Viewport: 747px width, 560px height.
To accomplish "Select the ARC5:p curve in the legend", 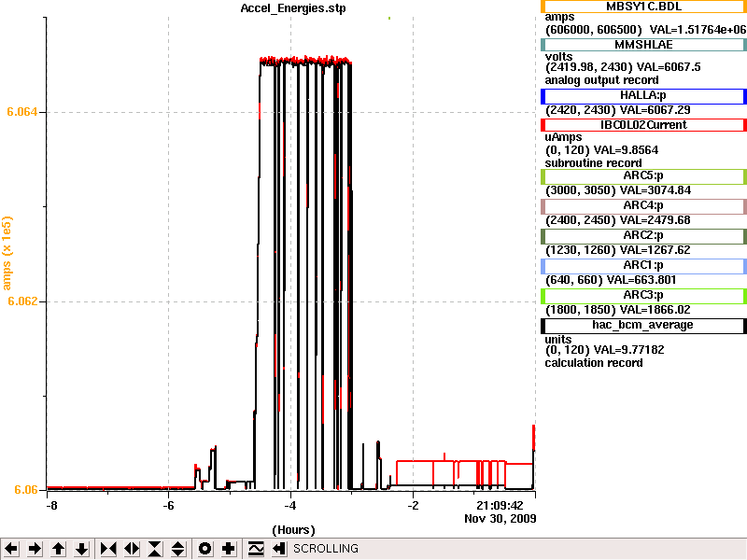I will (x=643, y=175).
